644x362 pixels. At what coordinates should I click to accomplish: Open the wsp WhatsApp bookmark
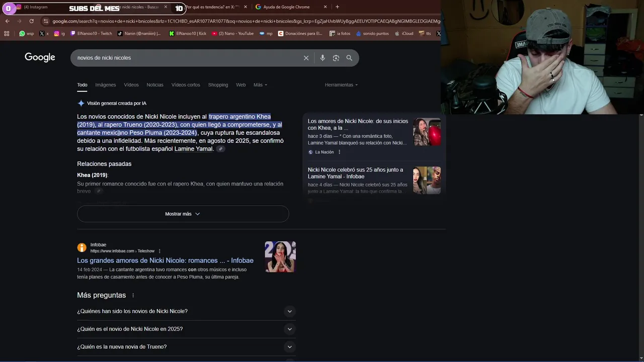tap(27, 34)
